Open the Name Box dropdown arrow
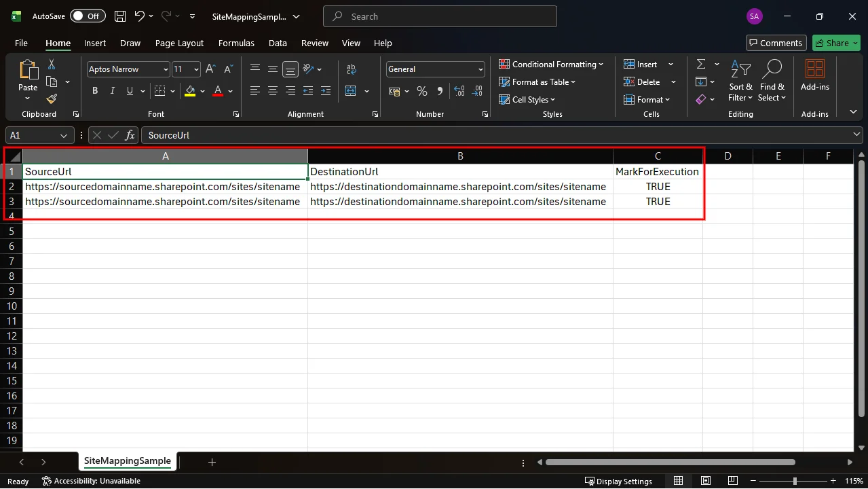 (x=64, y=135)
